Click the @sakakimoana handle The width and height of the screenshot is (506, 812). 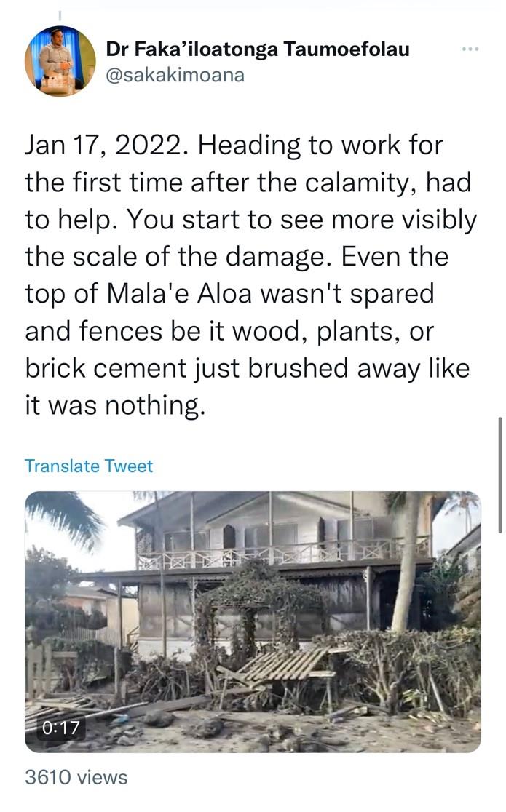(x=175, y=75)
